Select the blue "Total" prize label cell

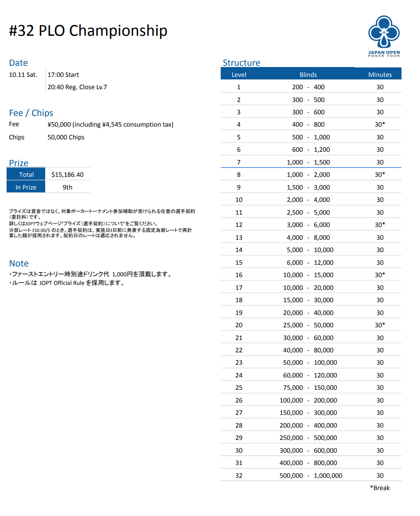26,175
